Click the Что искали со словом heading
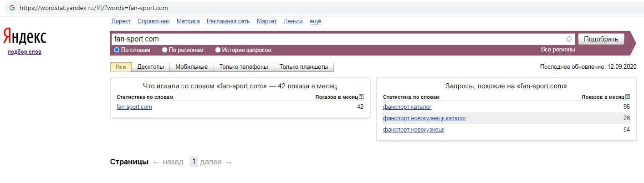 point(240,86)
